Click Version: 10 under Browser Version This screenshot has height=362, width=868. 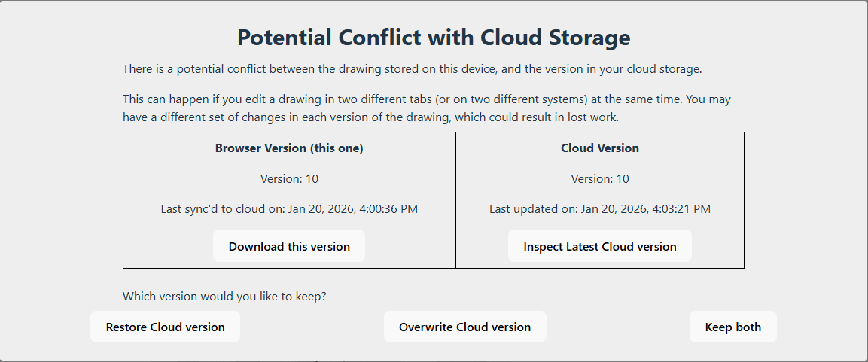click(289, 179)
